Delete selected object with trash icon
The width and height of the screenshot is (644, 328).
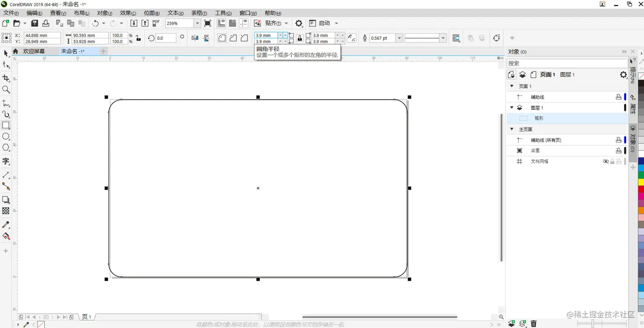(534, 324)
